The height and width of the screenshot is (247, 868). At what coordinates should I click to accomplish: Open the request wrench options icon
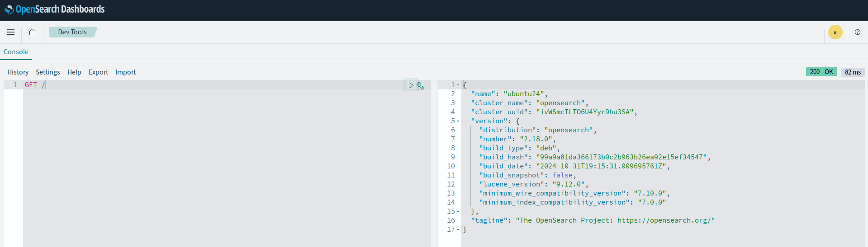coord(420,85)
